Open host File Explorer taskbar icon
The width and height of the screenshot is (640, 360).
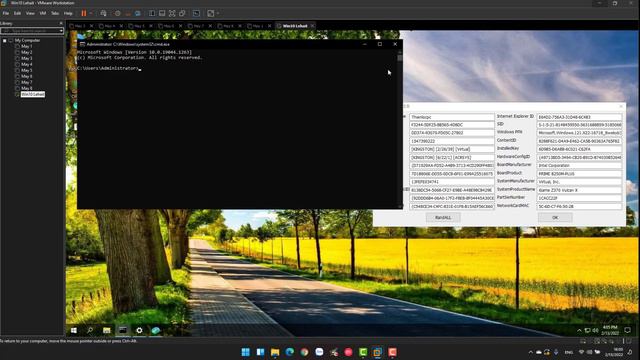coord(275,352)
